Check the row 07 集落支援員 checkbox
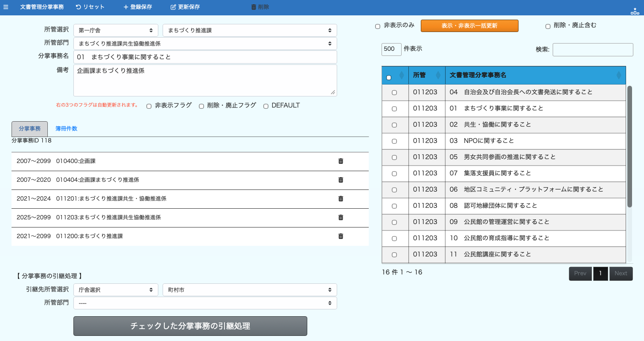The width and height of the screenshot is (644, 341). (394, 174)
